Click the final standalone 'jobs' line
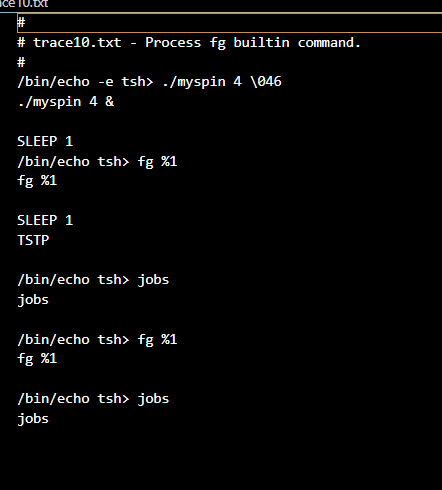This screenshot has height=490, width=442. coord(33,419)
